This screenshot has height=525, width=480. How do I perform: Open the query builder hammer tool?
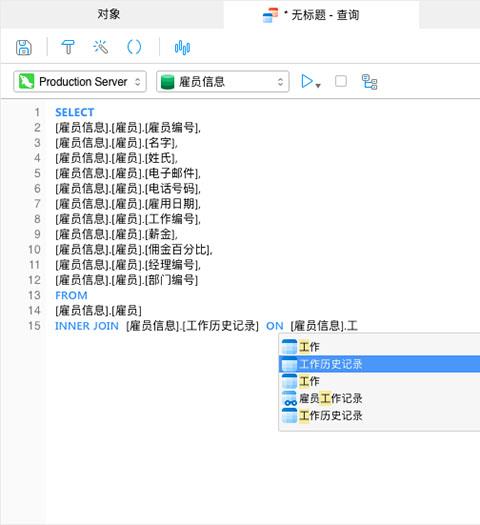click(68, 47)
